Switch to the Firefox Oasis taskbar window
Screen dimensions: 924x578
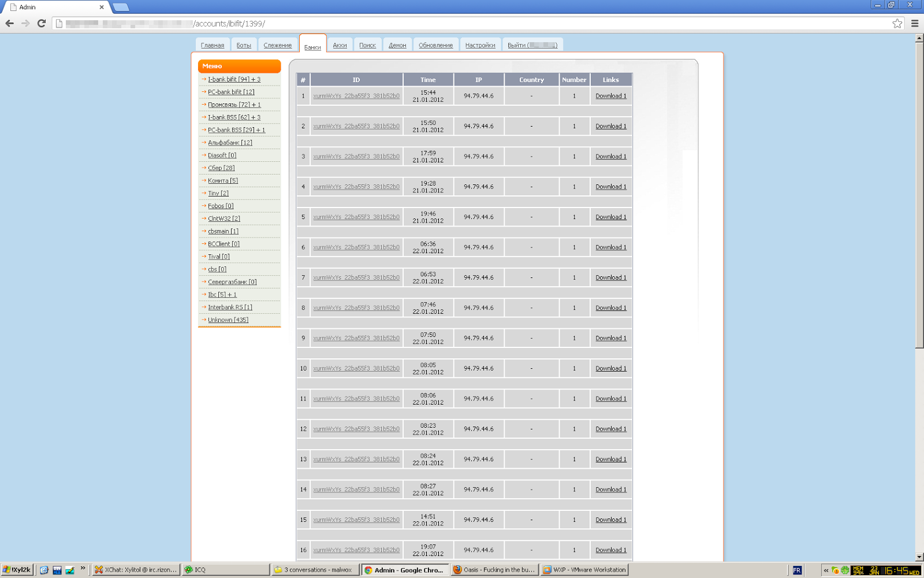point(494,570)
